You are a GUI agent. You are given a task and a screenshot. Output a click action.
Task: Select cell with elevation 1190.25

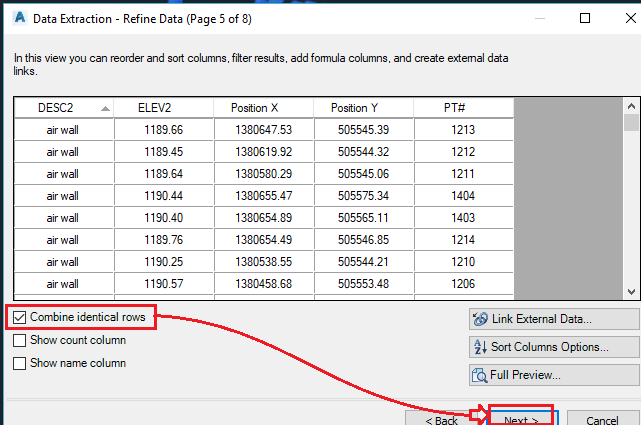164,262
